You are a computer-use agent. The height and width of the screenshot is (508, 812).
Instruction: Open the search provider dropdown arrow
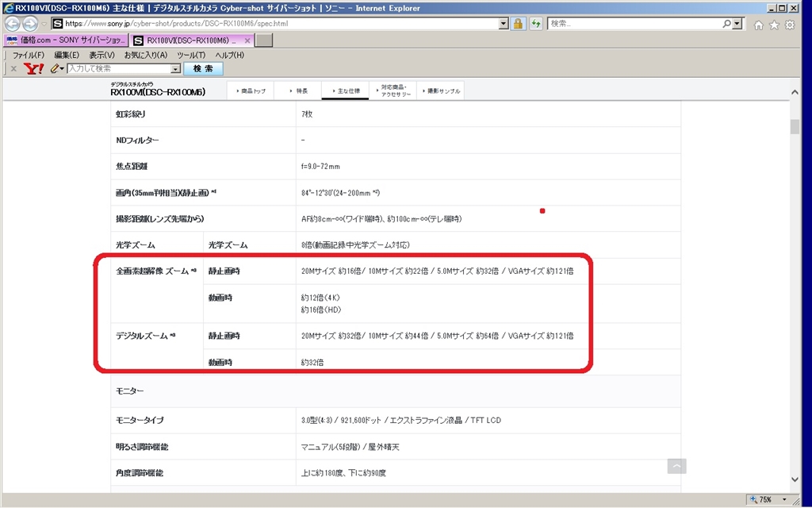coord(737,24)
